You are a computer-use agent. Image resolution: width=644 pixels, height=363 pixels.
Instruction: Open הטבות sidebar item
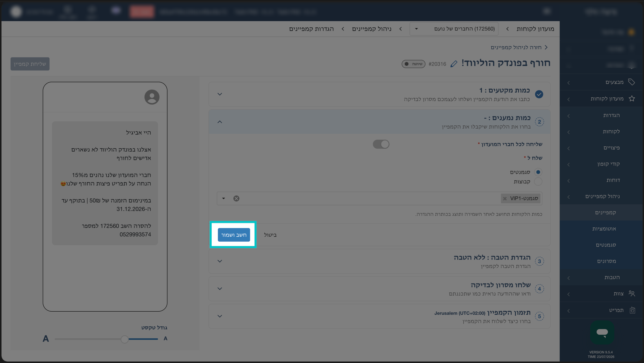coord(601,277)
